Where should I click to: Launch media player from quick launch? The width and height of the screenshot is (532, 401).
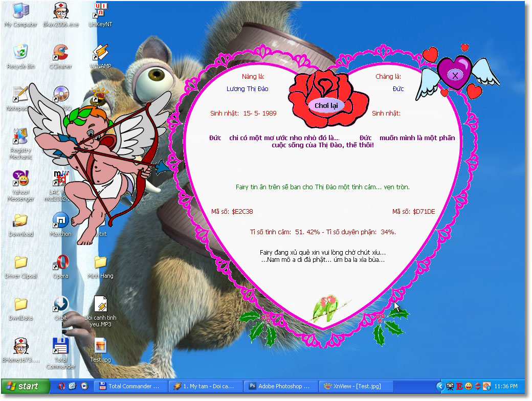[84, 386]
